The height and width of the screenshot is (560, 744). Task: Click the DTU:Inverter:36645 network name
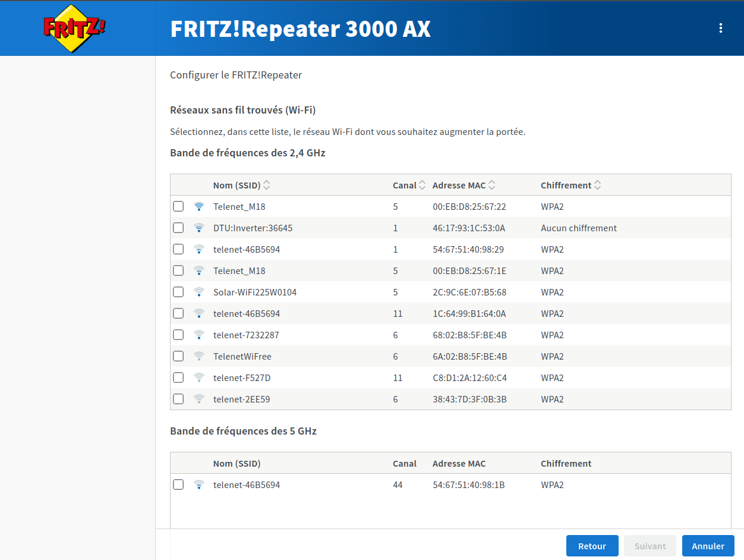click(x=253, y=228)
